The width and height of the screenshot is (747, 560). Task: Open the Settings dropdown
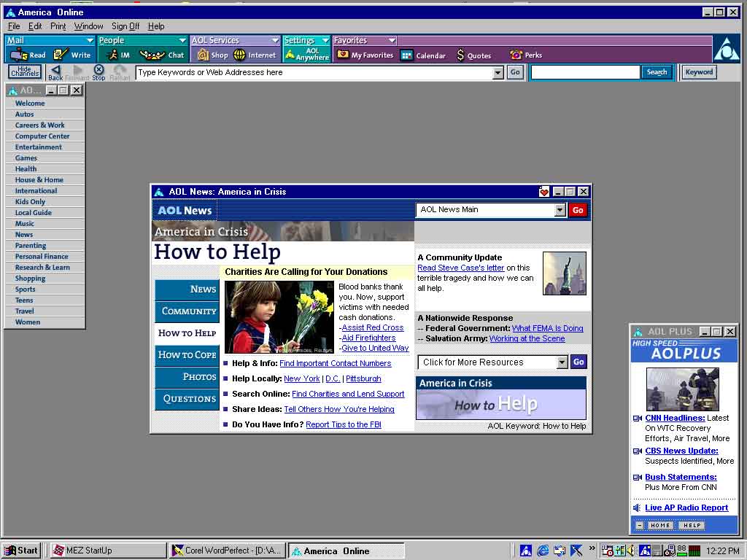(325, 41)
